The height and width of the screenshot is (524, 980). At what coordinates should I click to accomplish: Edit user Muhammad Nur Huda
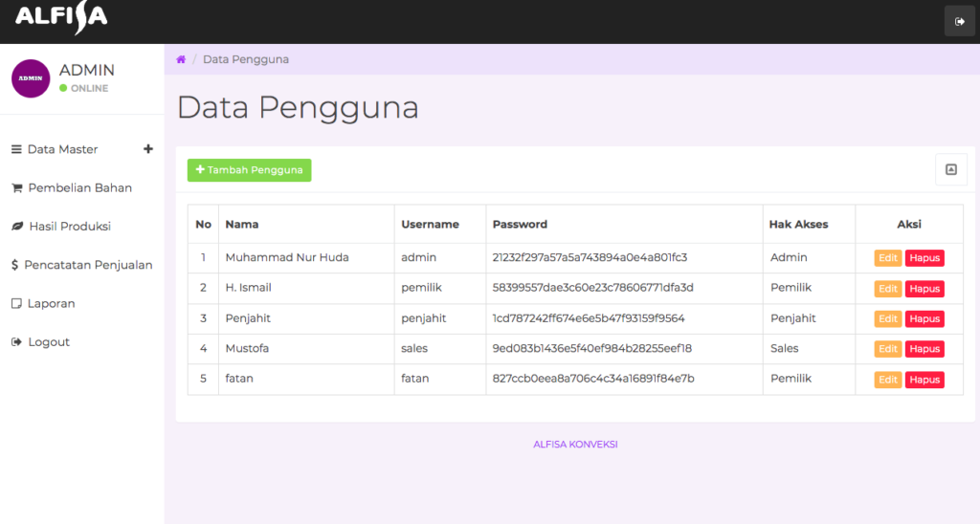pyautogui.click(x=887, y=258)
